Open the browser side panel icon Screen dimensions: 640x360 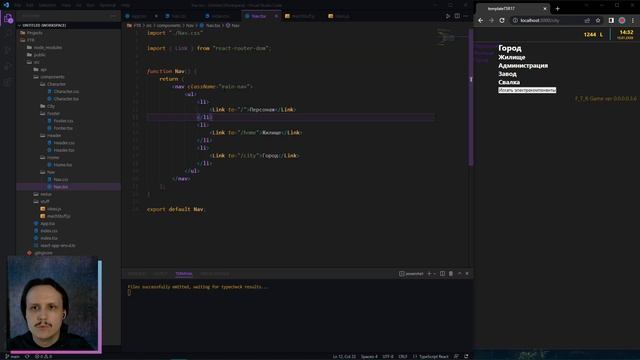click(611, 20)
